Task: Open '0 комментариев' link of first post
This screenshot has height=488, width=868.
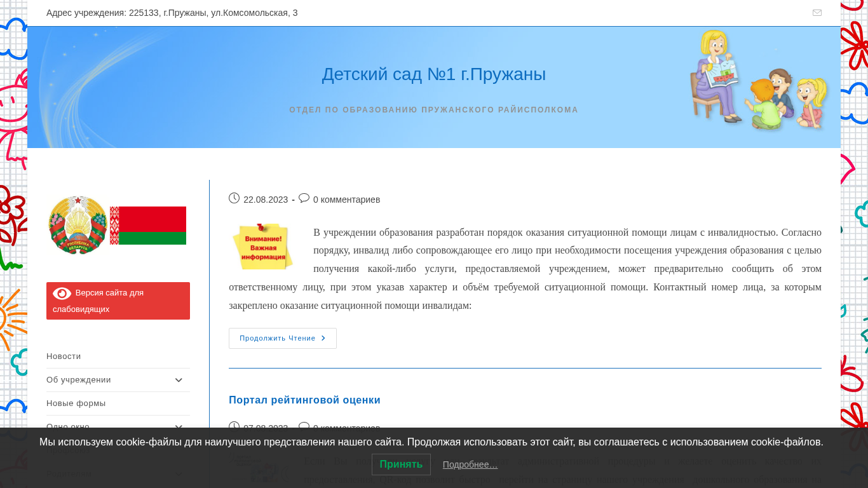Action: tap(347, 200)
